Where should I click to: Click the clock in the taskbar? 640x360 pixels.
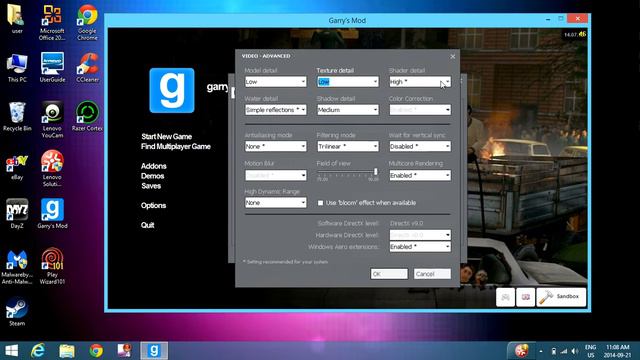coord(618,351)
